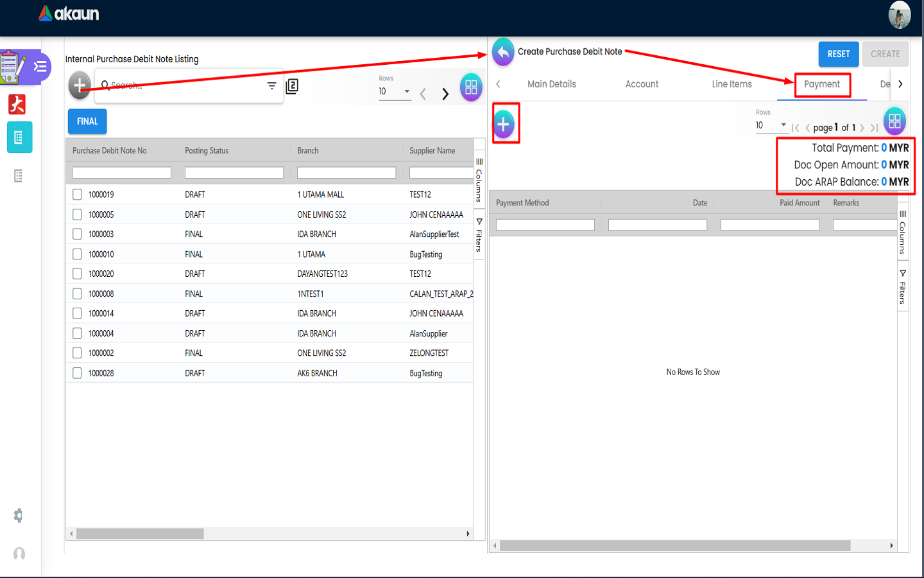Click the numbered pages icon beside search
924x578 pixels.
pos(292,86)
